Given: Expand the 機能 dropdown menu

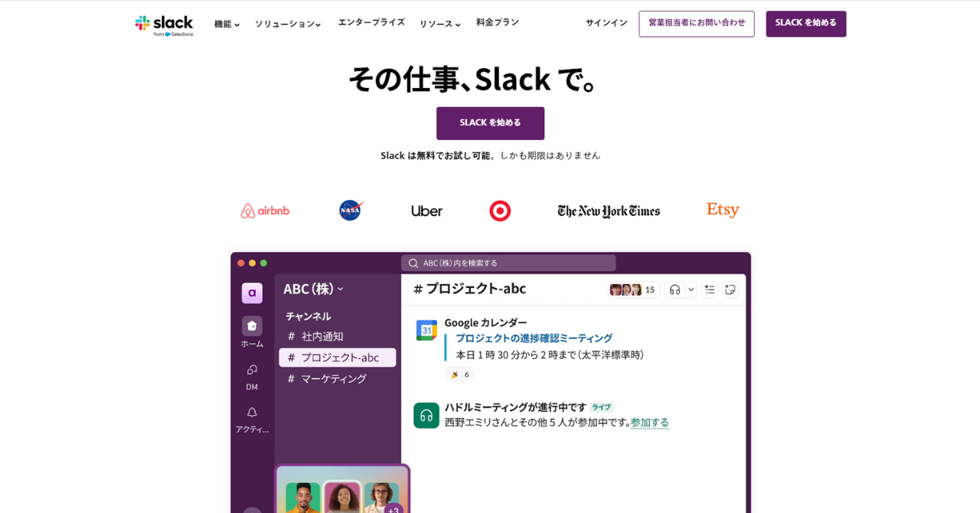Looking at the screenshot, I should tap(227, 24).
